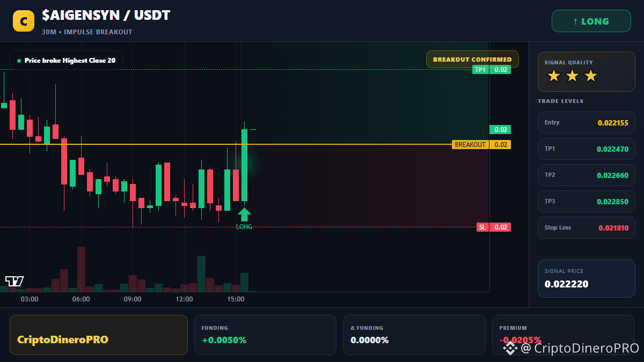Click the 03:00 time axis label

tap(30, 299)
